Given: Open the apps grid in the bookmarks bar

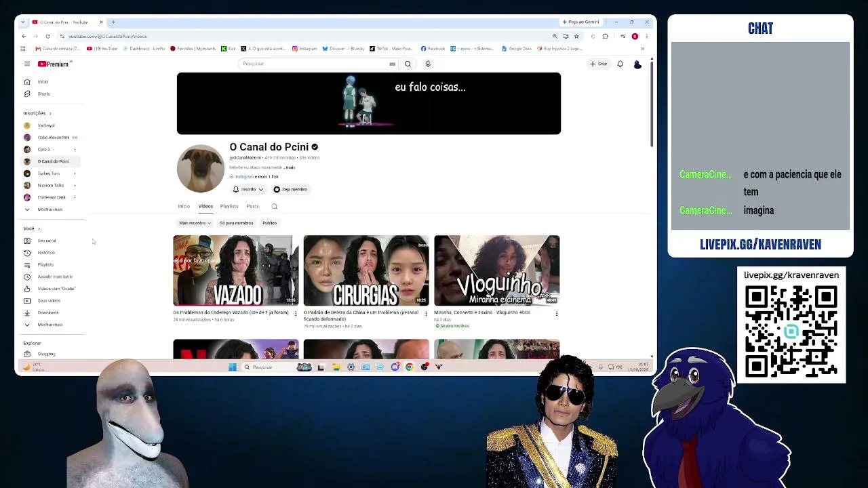Looking at the screenshot, I should click(x=23, y=49).
